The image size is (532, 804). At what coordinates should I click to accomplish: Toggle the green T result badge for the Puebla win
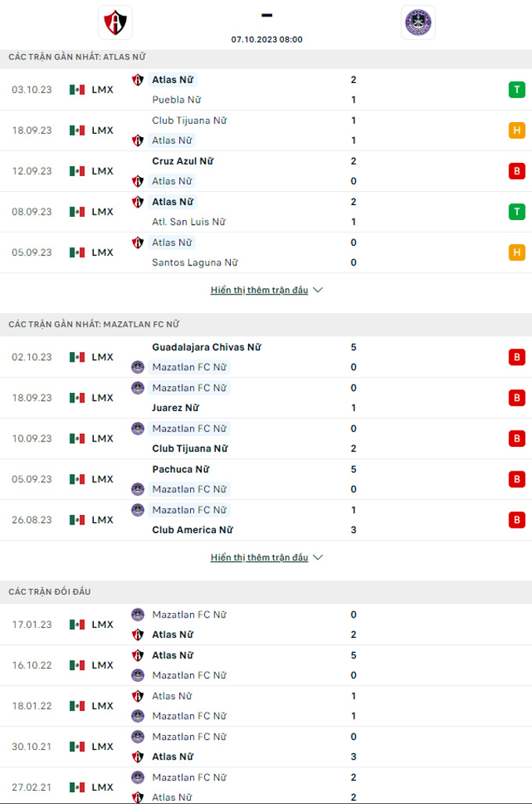516,89
